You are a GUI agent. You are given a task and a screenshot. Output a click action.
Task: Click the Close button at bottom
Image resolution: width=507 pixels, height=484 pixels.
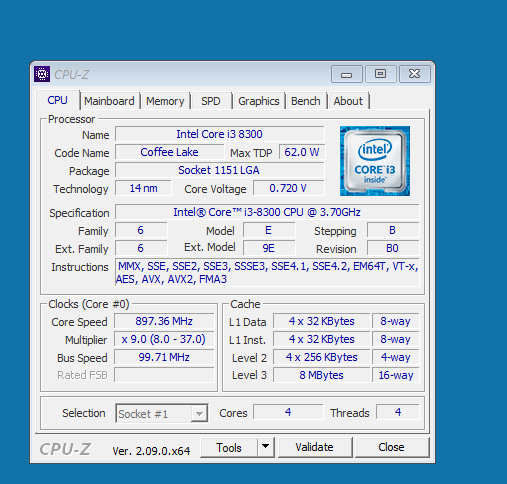(x=392, y=447)
